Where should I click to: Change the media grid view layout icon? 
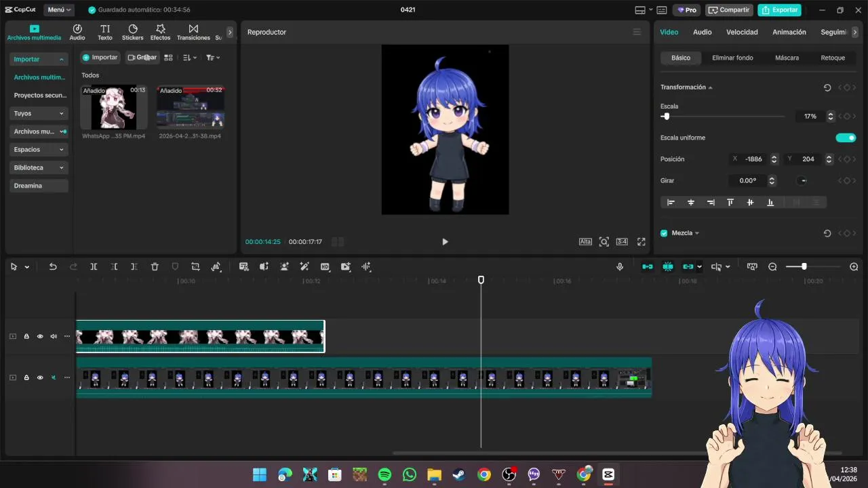[169, 58]
